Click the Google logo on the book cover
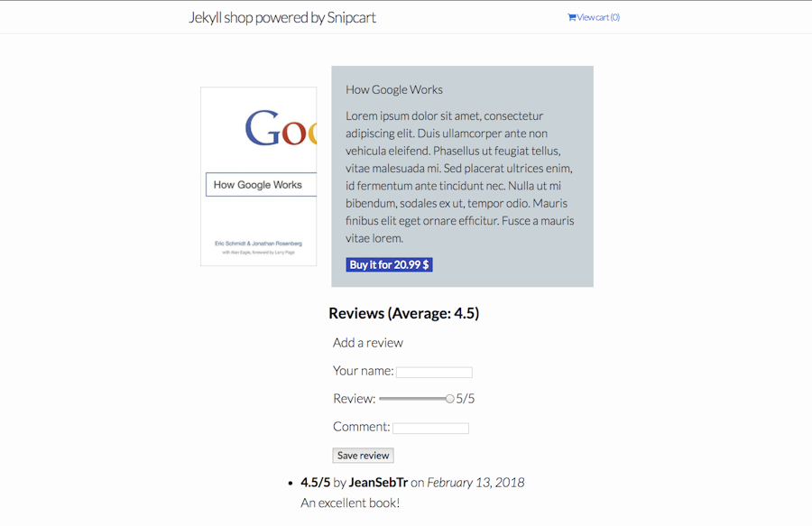Screen dimensions: 812x526 point(281,127)
